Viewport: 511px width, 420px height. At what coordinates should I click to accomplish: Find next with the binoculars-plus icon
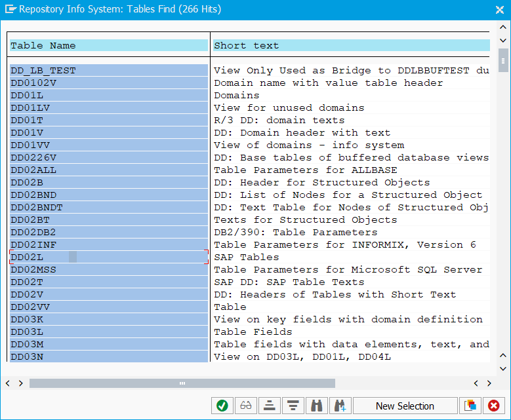340,406
